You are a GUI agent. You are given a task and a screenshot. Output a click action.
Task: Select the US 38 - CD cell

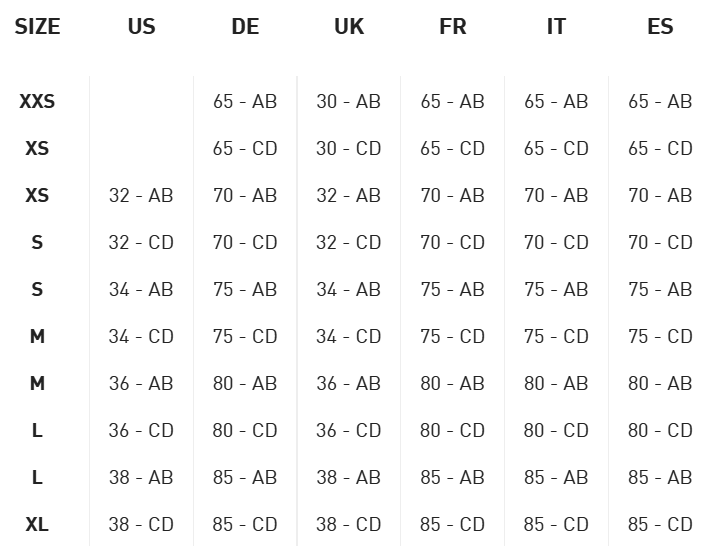tap(141, 524)
